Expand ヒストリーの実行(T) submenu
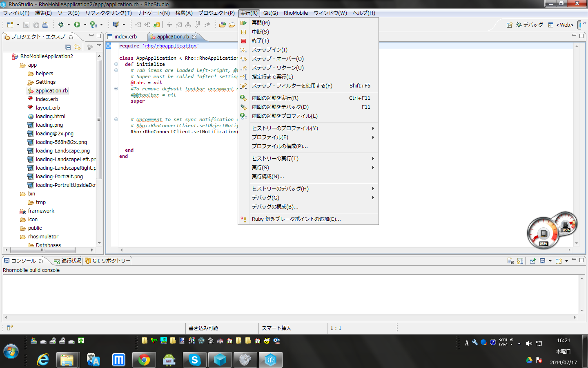 [308, 159]
